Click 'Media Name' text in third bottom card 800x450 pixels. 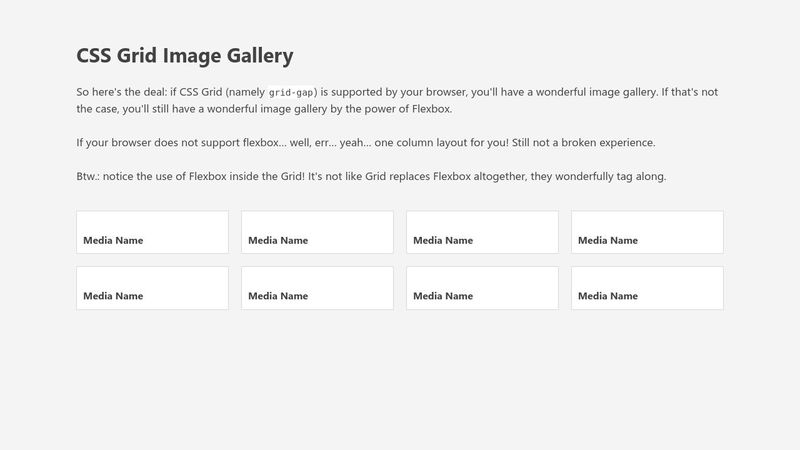(x=443, y=296)
